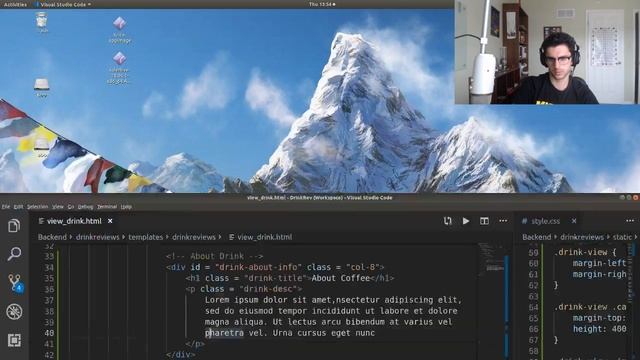The height and width of the screenshot is (360, 640).
Task: Switch to the style.css tab
Action: tap(545, 221)
